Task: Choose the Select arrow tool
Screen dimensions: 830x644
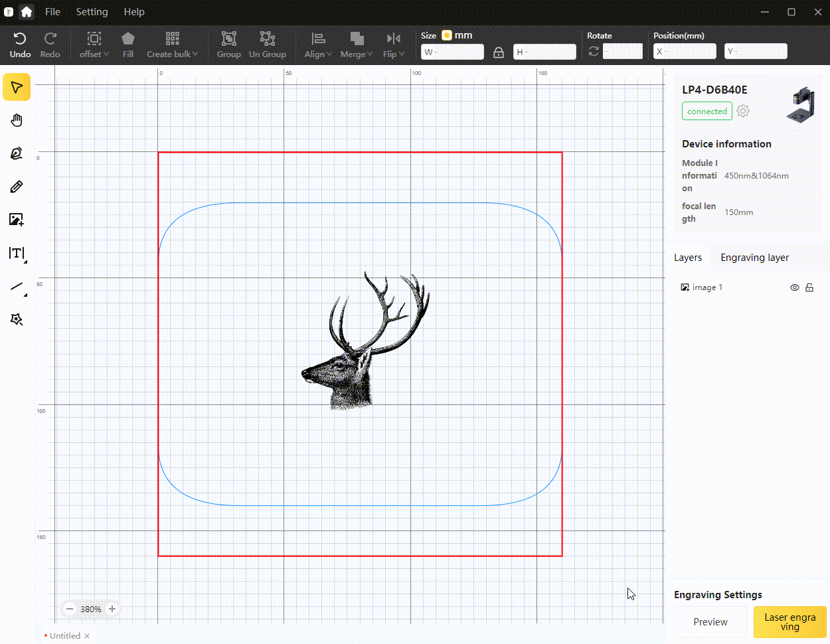Action: (x=17, y=87)
